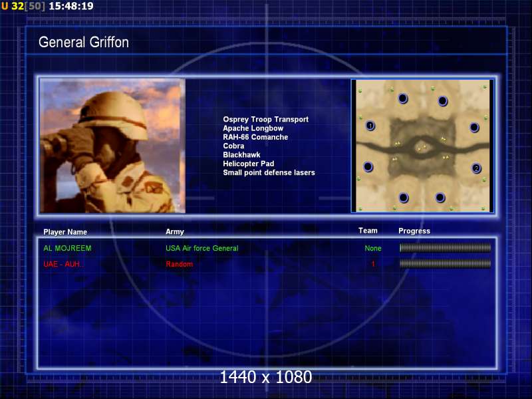Click the UAE - AUH progress bar
The image size is (532, 399).
click(445, 264)
